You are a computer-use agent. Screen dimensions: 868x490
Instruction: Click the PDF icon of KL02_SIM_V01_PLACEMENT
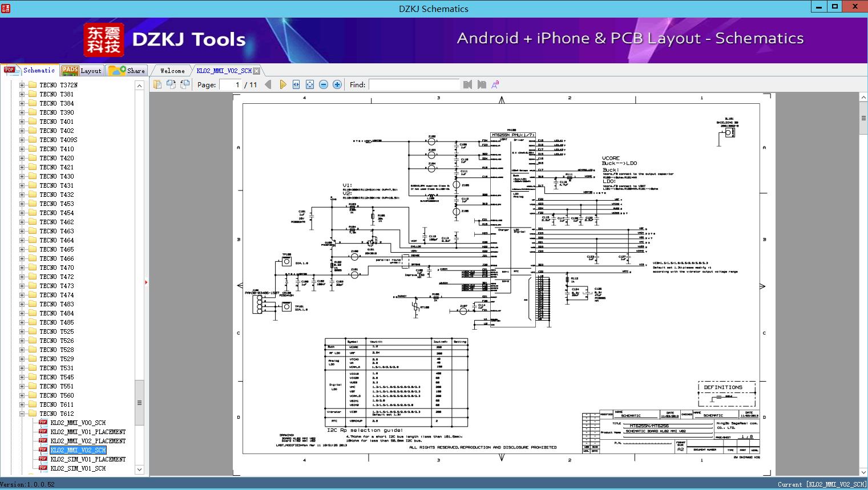43,459
